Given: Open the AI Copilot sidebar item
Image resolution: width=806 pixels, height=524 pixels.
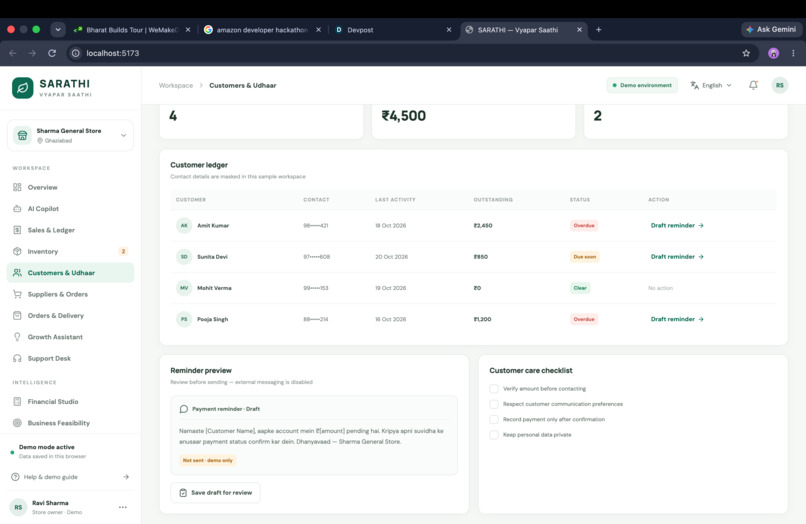Looking at the screenshot, I should tap(70, 209).
